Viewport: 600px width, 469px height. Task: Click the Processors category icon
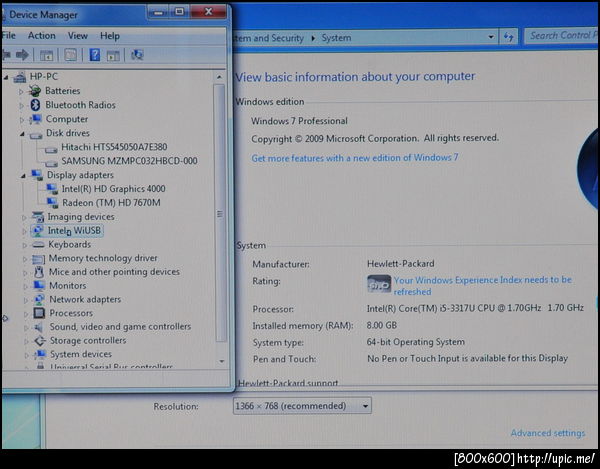pyautogui.click(x=39, y=313)
